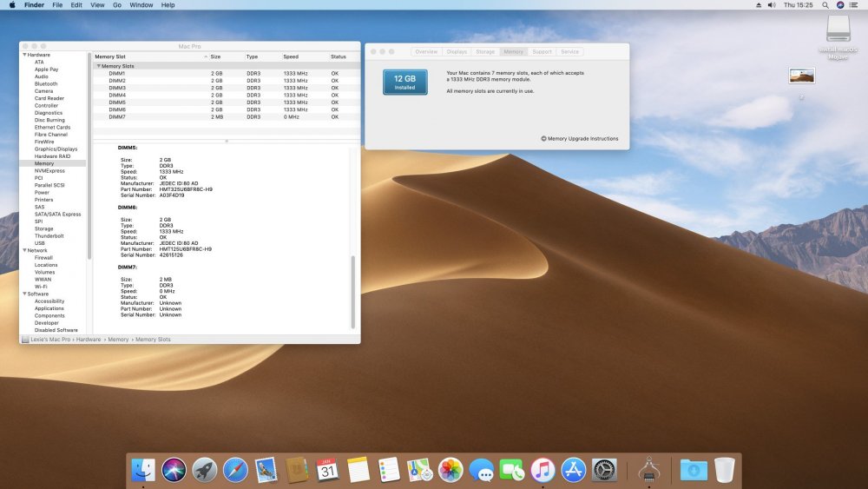The image size is (868, 489).
Task: Click the sidebar vertical scrollbar
Action: [89, 156]
